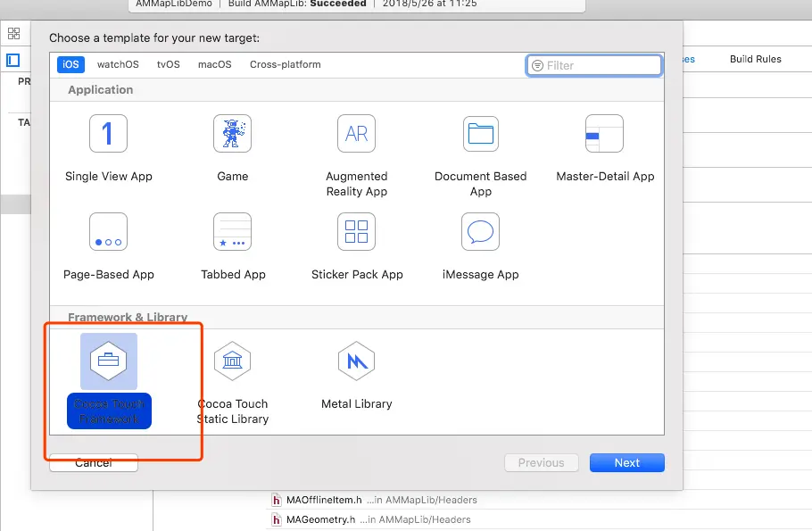The height and width of the screenshot is (531, 812).
Task: Select the Tabbed App template icon
Action: [x=233, y=231]
